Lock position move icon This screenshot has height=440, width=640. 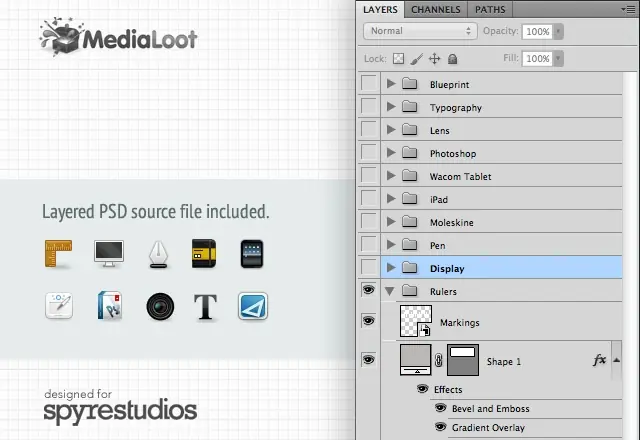(435, 59)
